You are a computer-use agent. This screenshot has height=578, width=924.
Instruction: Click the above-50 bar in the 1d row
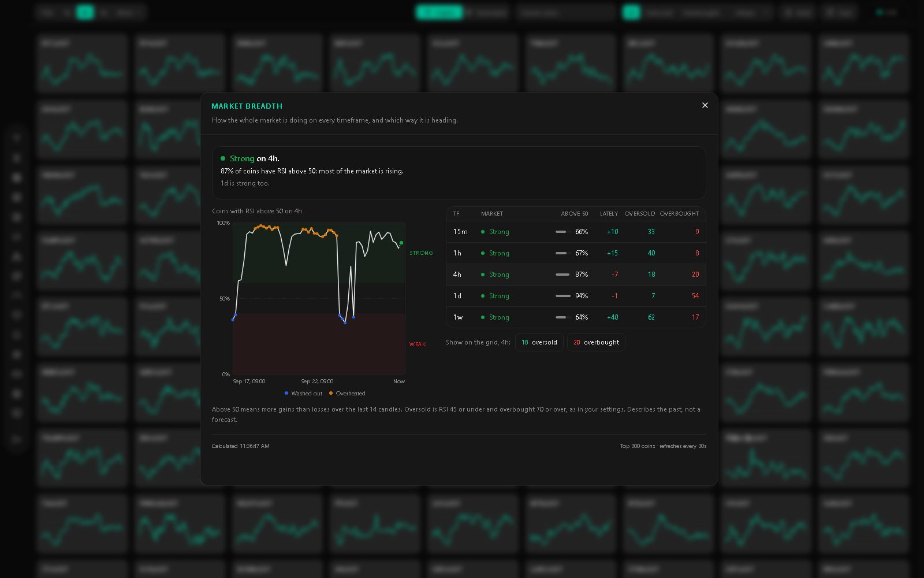click(x=562, y=296)
